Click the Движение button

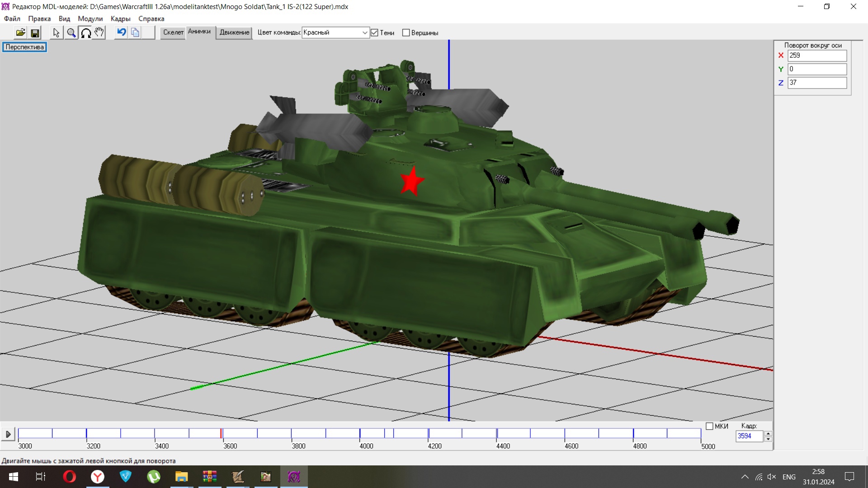234,33
